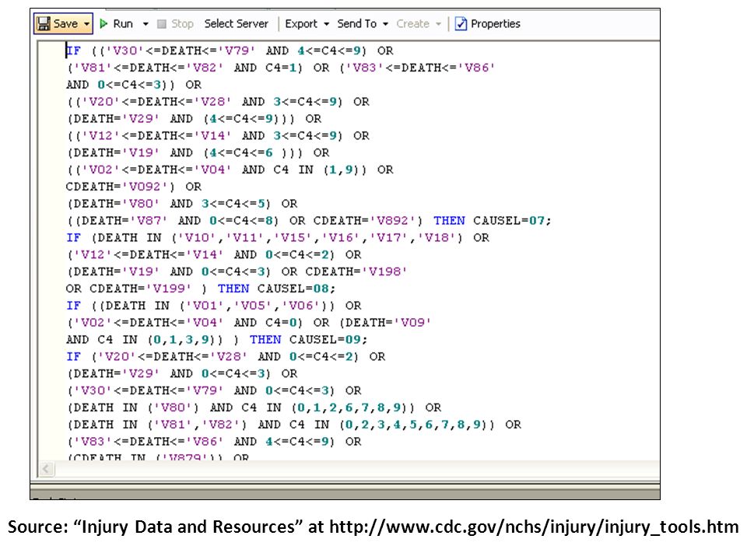Open Properties from the toolbar
Image resolution: width=747 pixels, height=560 pixels.
pos(496,23)
